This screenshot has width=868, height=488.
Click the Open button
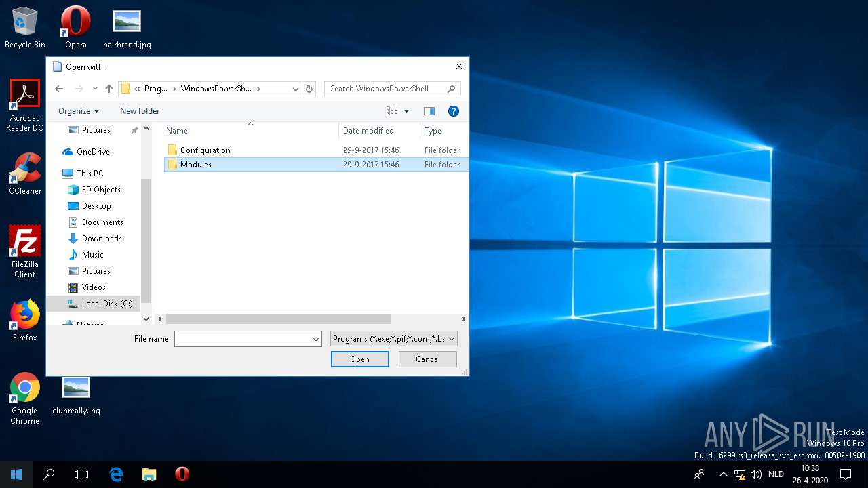point(360,359)
